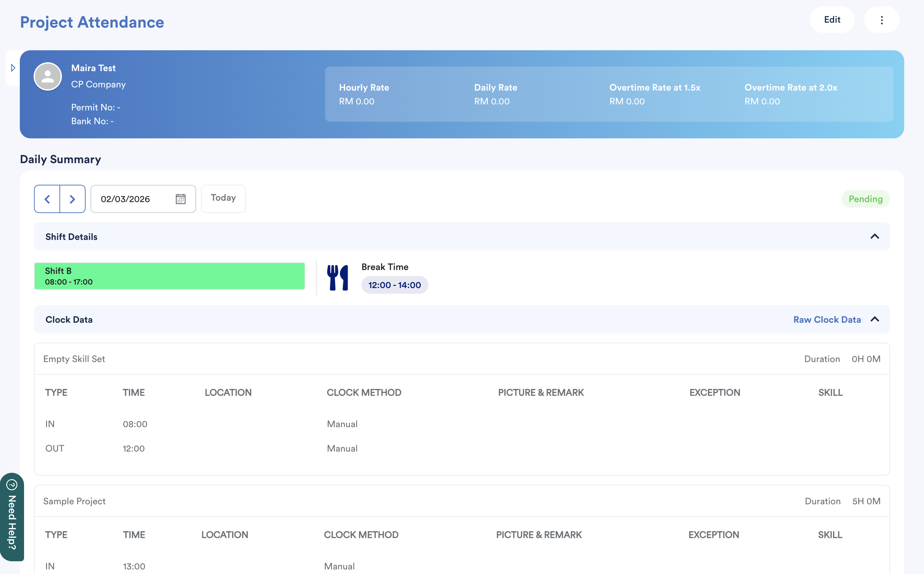This screenshot has width=924, height=574.
Task: Click the Edit button
Action: click(x=832, y=20)
